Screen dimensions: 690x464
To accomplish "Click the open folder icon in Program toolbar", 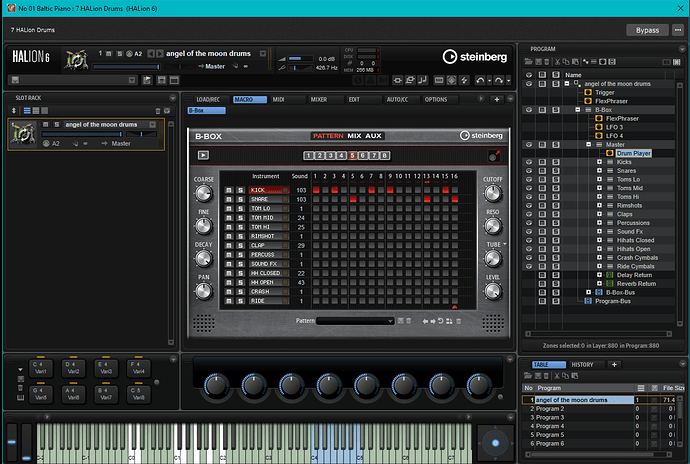I will pyautogui.click(x=529, y=62).
